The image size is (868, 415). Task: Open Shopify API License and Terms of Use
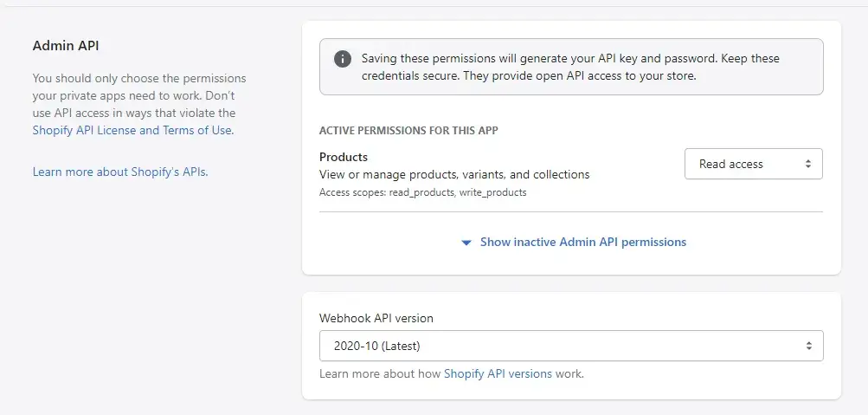point(132,130)
